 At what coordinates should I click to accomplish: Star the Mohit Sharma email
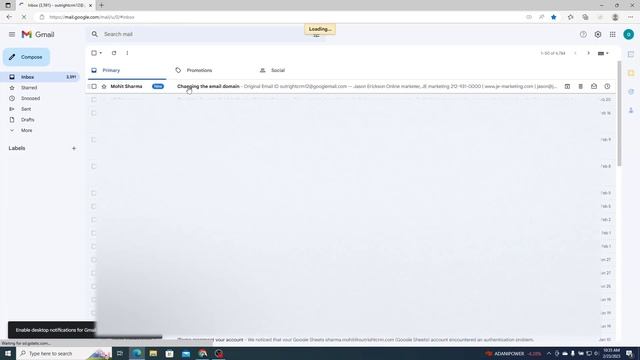(104, 87)
